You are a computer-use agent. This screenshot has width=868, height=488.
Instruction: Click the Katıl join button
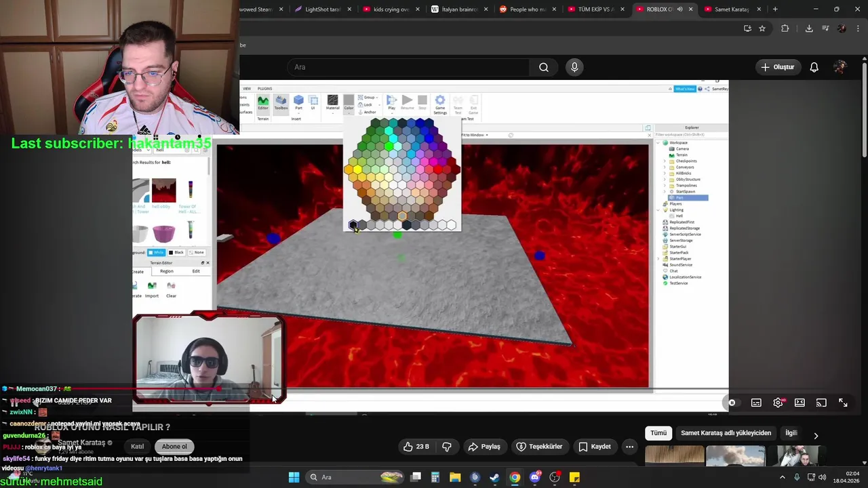138,447
